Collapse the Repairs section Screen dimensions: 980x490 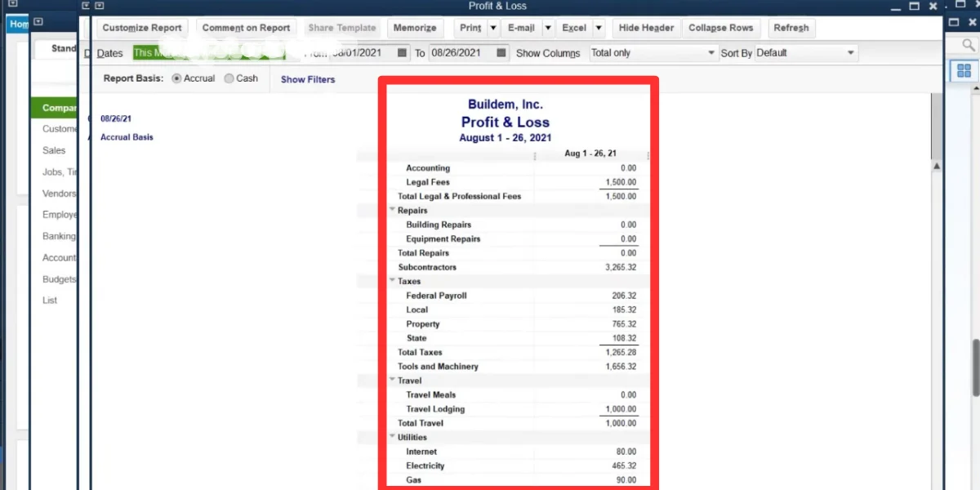pos(392,210)
